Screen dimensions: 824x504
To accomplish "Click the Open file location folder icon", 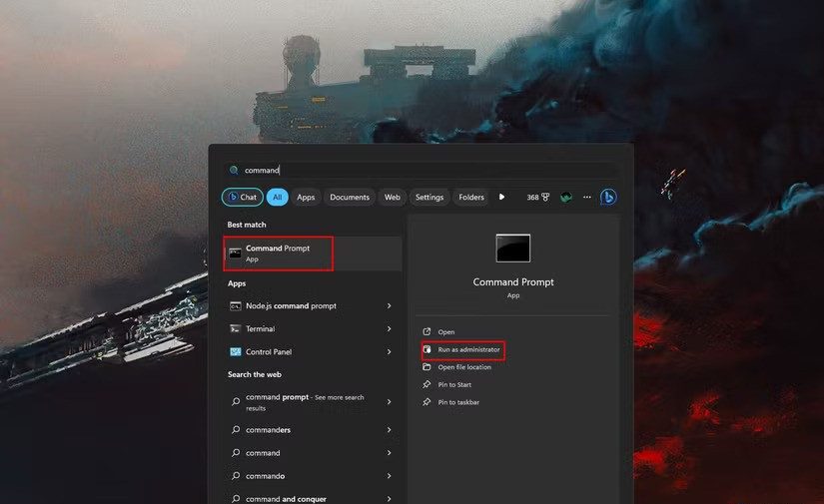I will 426,367.
